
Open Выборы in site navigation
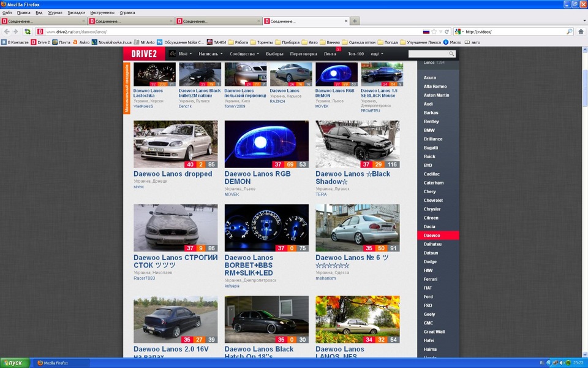point(274,54)
